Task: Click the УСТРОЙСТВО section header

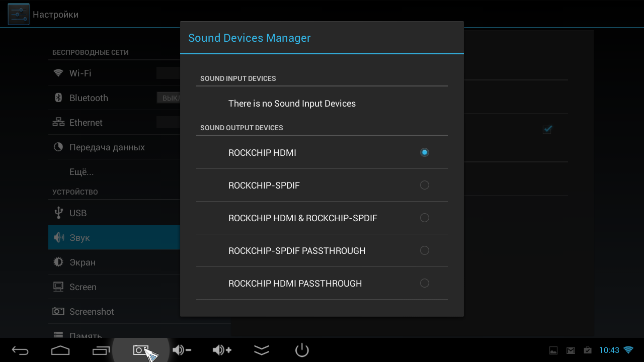Action: coord(75,192)
